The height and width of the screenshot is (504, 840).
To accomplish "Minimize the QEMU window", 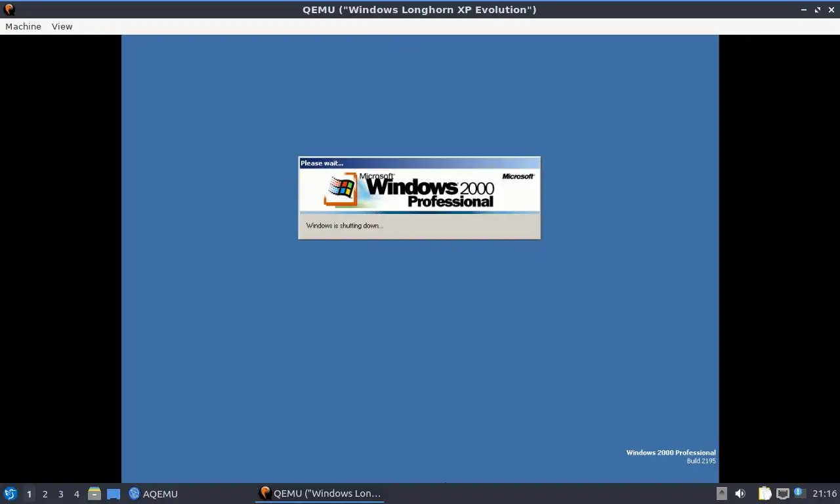I will (x=805, y=10).
